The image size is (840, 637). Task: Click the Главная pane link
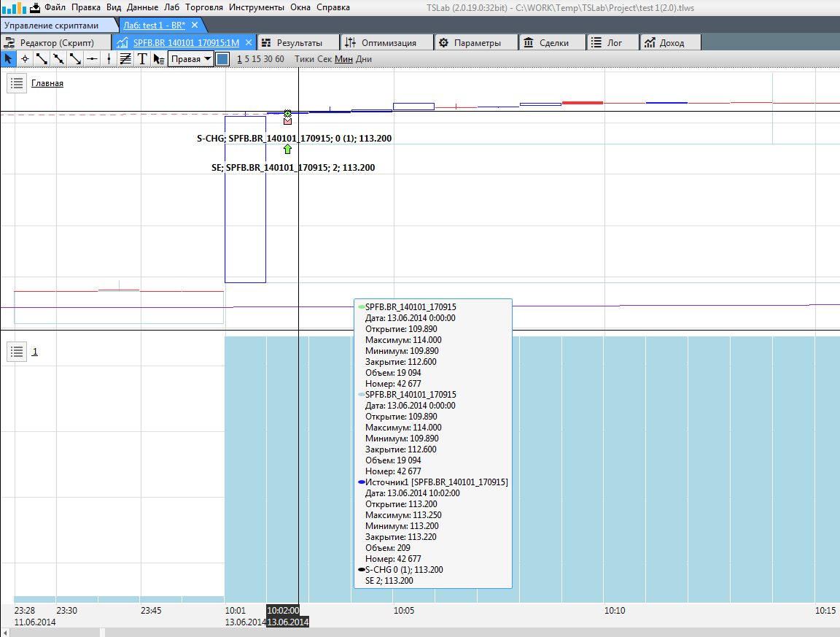pyautogui.click(x=47, y=83)
